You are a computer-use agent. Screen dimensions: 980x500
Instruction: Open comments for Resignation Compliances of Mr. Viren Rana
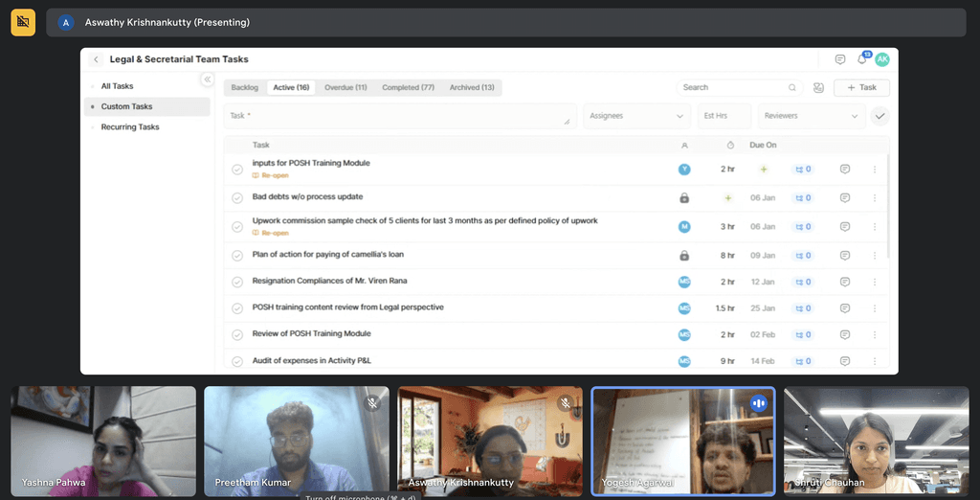tap(844, 282)
